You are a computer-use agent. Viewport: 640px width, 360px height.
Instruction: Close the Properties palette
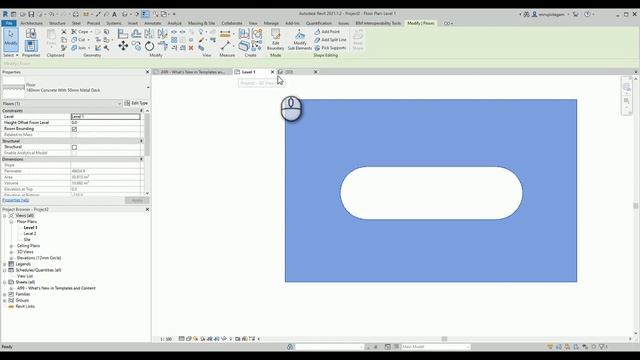pyautogui.click(x=147, y=72)
